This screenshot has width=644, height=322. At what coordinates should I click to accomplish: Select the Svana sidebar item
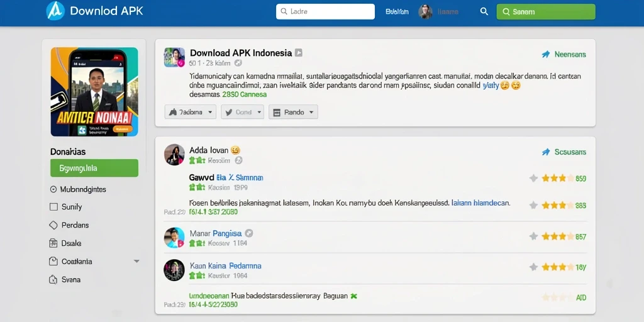pyautogui.click(x=65, y=280)
